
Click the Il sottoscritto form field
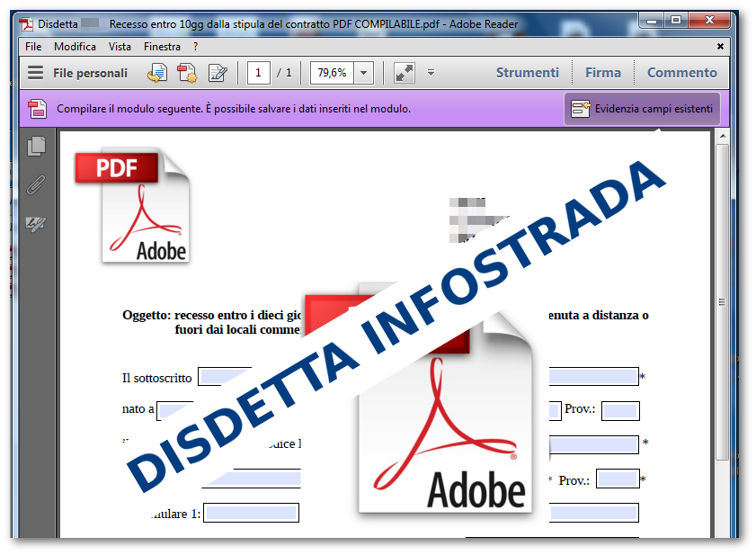(225, 376)
